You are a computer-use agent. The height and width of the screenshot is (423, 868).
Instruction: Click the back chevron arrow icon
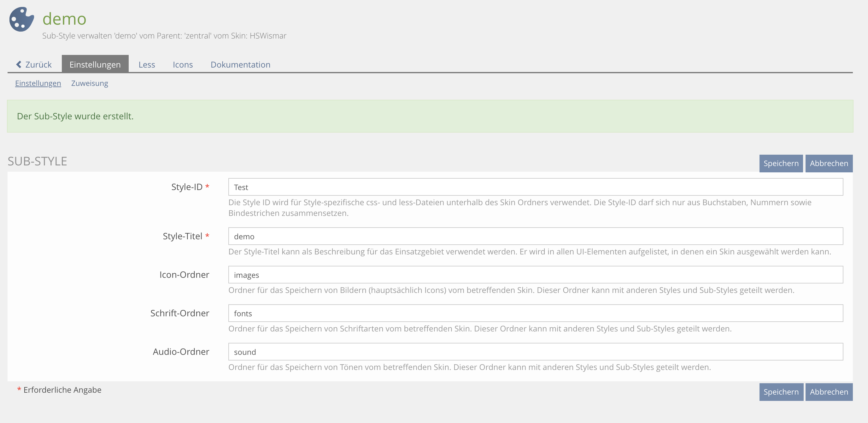pyautogui.click(x=19, y=64)
